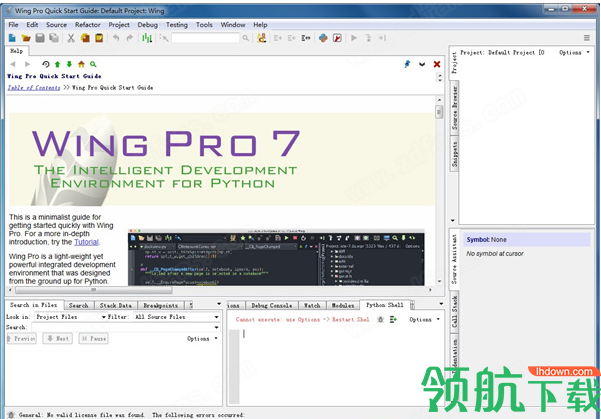
Task: Click the bug debug icon in Python Shell
Action: click(x=380, y=319)
